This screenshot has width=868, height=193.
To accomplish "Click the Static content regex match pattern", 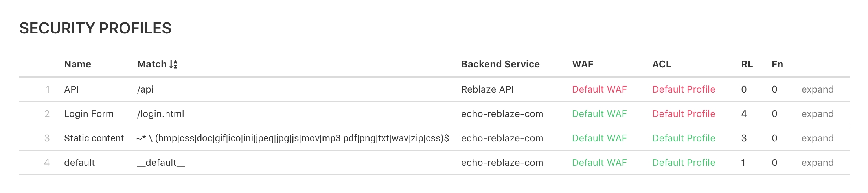I will [292, 138].
